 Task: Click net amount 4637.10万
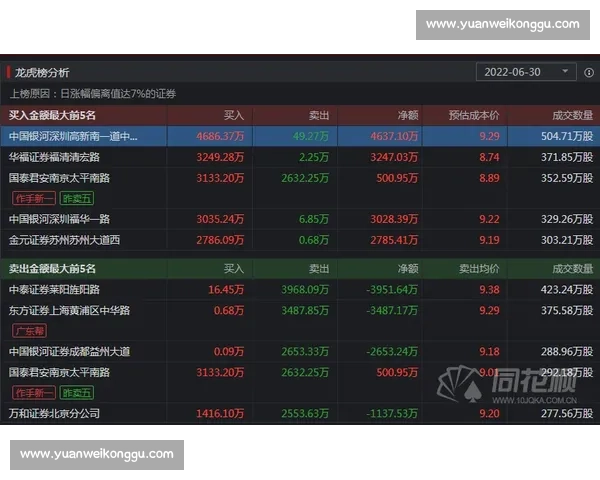point(394,136)
